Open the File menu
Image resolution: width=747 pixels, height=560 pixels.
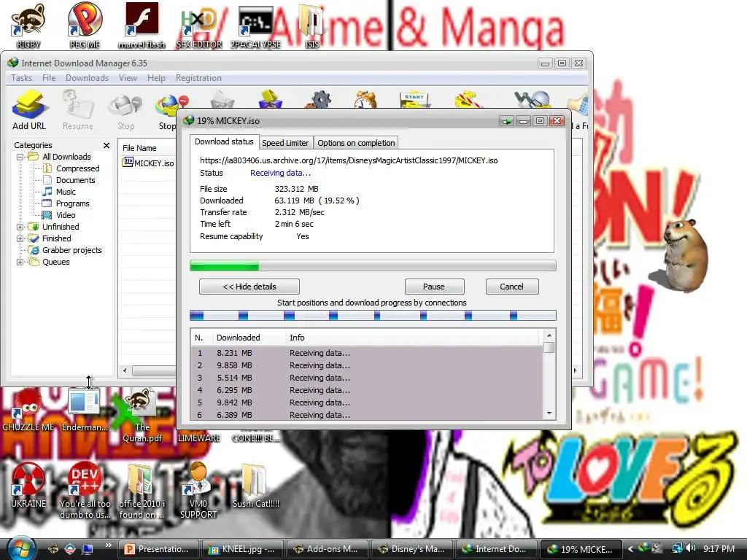(49, 78)
